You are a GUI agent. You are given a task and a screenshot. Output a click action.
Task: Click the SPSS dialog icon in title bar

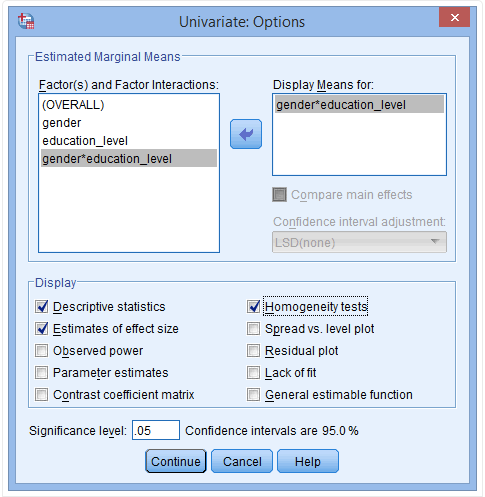click(x=26, y=21)
